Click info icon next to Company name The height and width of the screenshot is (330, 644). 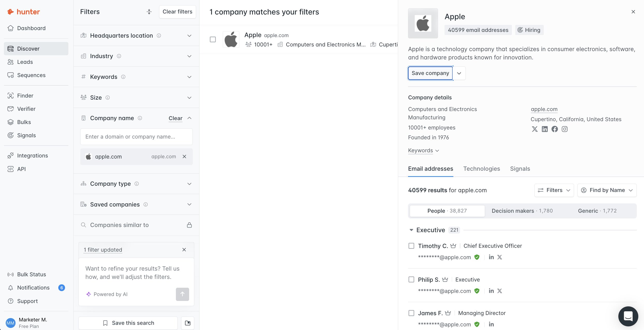(140, 118)
